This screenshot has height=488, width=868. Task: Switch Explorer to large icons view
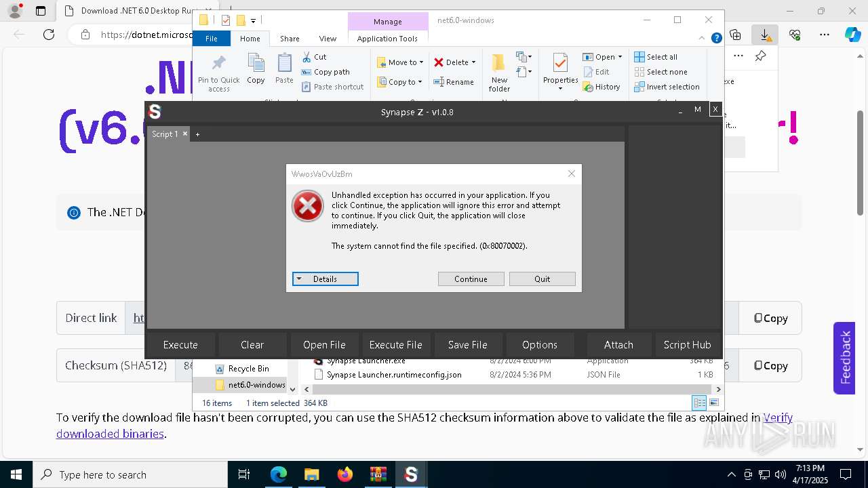(713, 403)
